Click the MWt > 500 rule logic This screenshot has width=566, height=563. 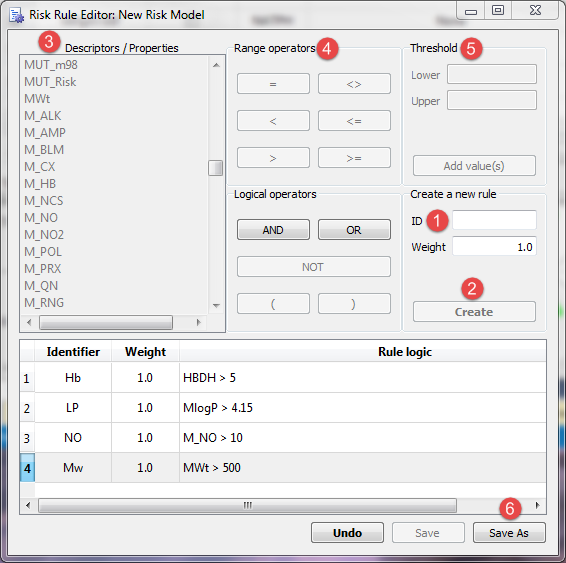363,468
